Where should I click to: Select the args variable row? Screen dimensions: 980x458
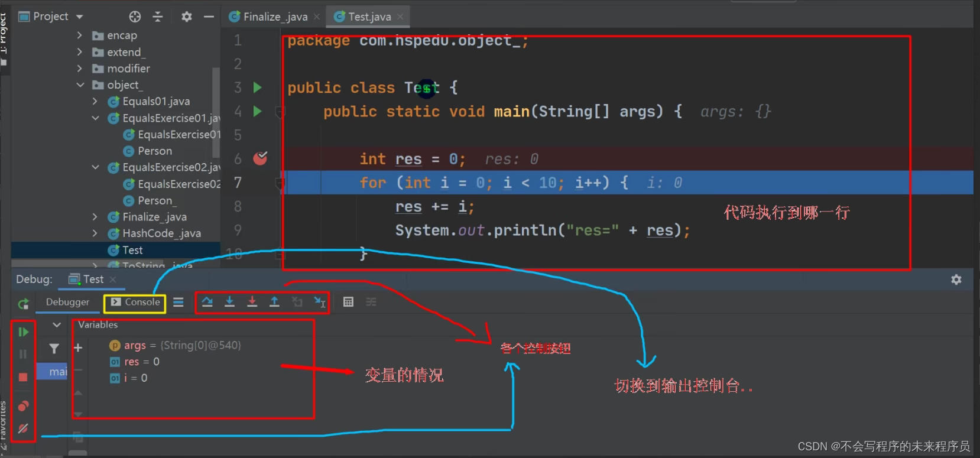[x=175, y=345]
